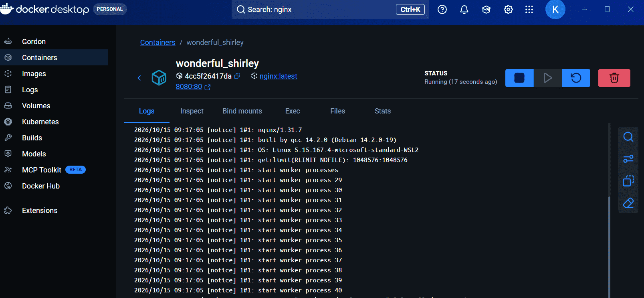
Task: Switch to the Bind mounts tab
Action: coord(242,111)
